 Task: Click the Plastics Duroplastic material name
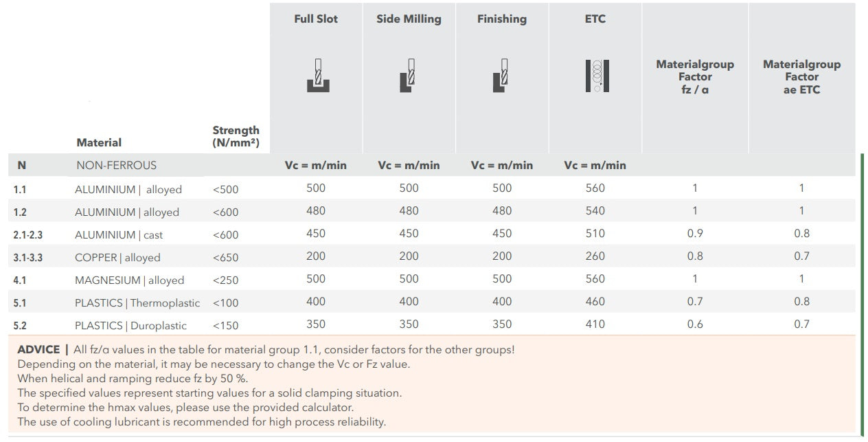coord(130,325)
